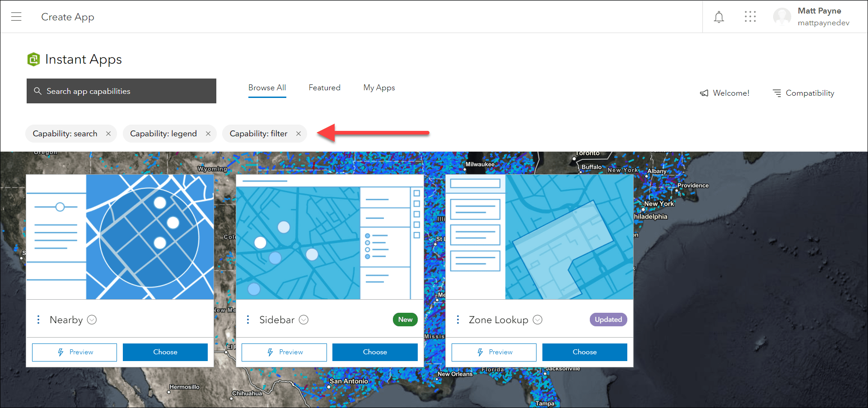The image size is (868, 408).
Task: Click the Zone Lookup card title
Action: tap(499, 320)
